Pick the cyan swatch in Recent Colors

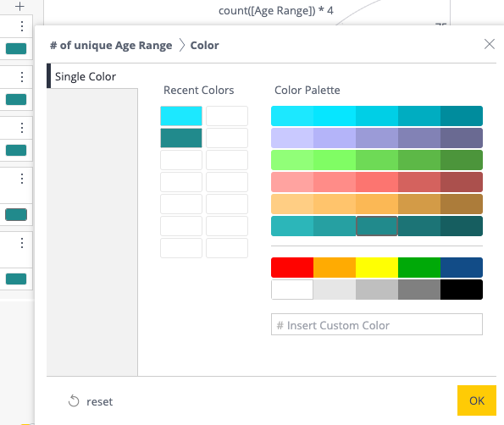[181, 116]
